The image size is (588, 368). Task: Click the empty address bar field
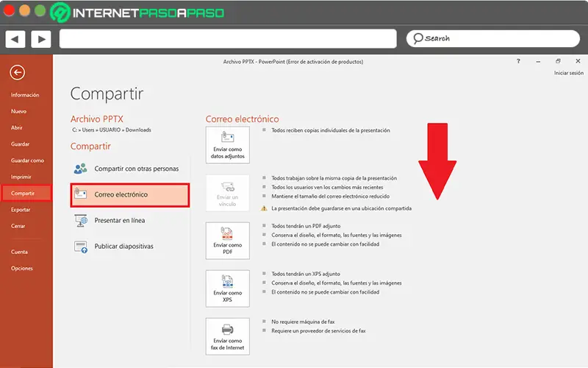pyautogui.click(x=228, y=39)
